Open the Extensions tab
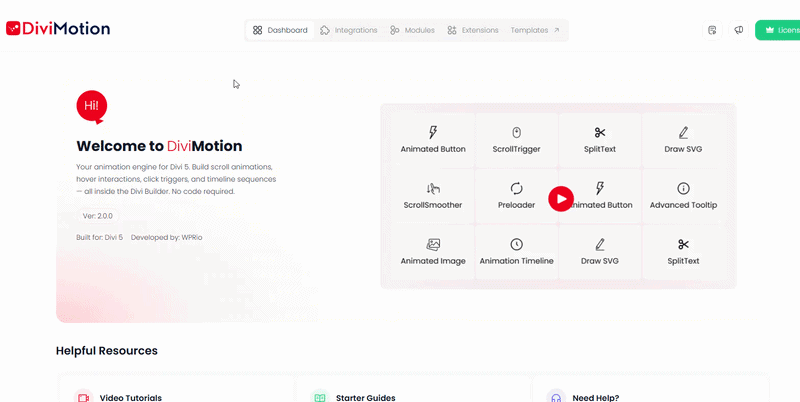The width and height of the screenshot is (800, 402). (x=473, y=30)
